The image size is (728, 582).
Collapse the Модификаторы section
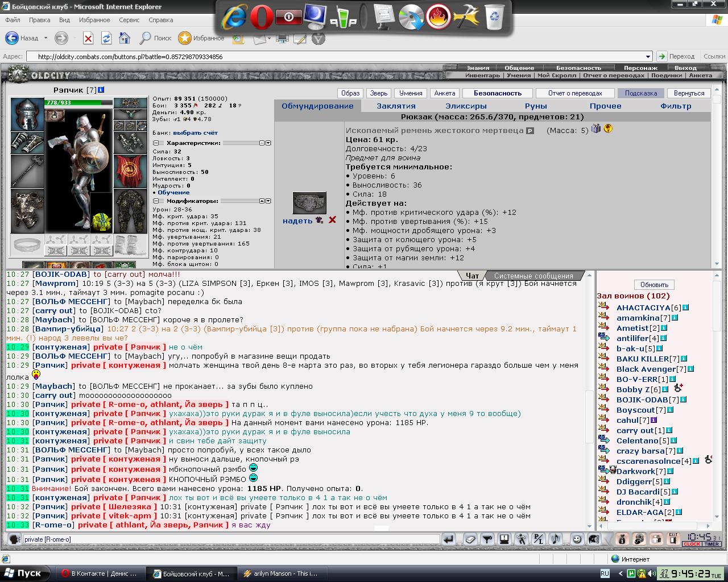tap(156, 201)
